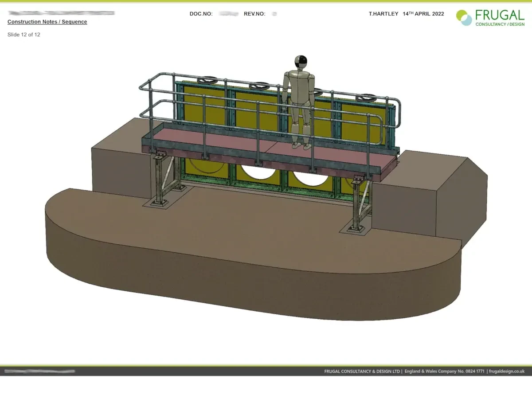Click the T.HARTLEY author name
The height and width of the screenshot is (399, 532).
click(x=383, y=14)
